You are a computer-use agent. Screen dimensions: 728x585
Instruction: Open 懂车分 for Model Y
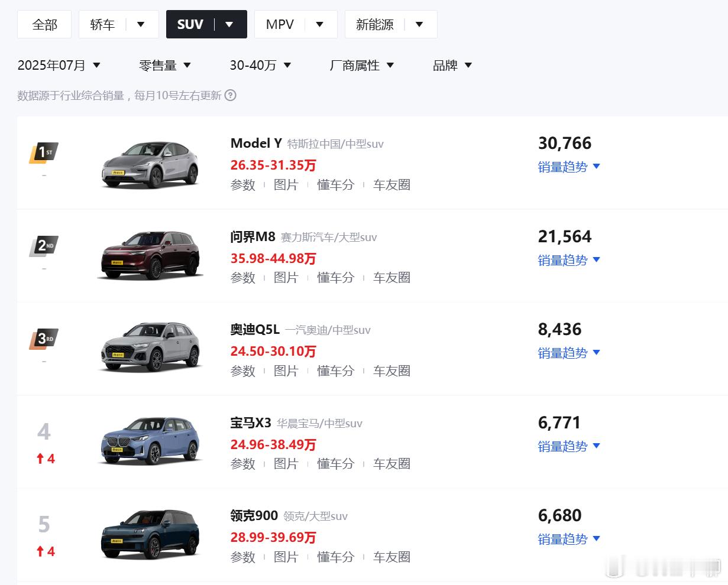pyautogui.click(x=336, y=185)
